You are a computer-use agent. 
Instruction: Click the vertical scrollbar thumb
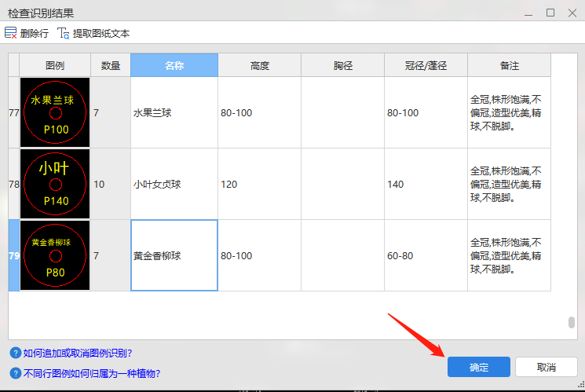[571, 322]
